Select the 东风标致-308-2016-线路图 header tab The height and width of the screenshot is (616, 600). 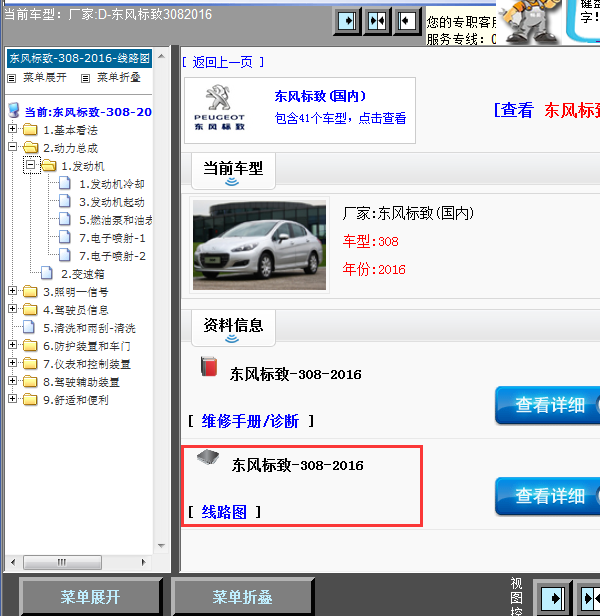79,59
